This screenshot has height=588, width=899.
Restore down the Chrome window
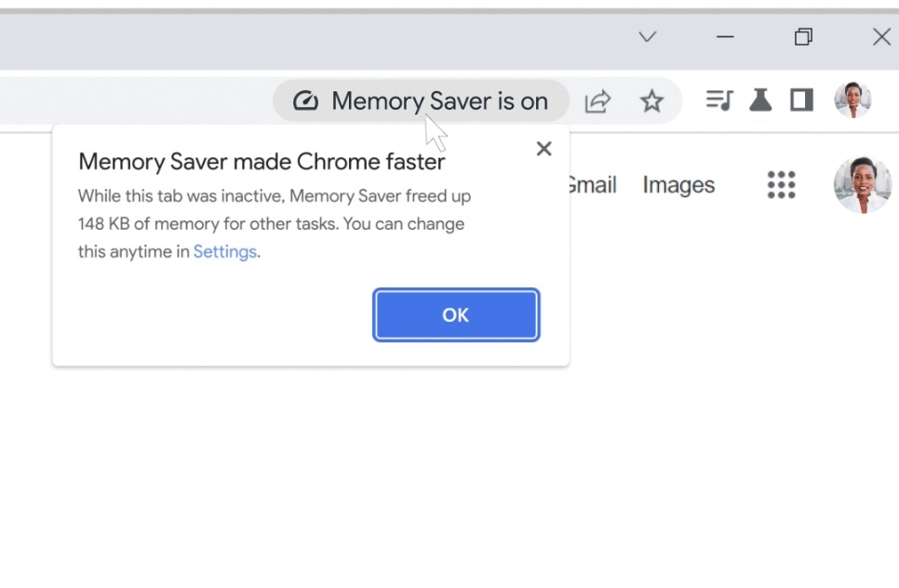(803, 36)
